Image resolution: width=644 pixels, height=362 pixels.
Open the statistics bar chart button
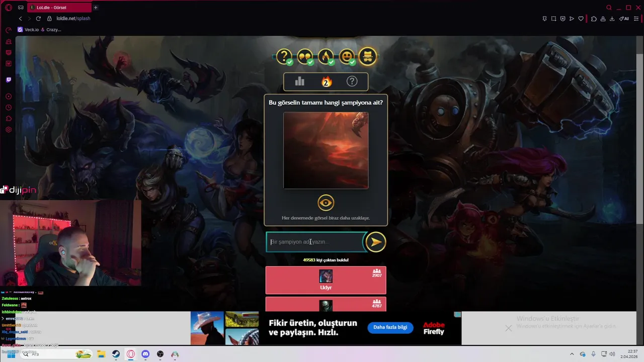click(x=300, y=81)
